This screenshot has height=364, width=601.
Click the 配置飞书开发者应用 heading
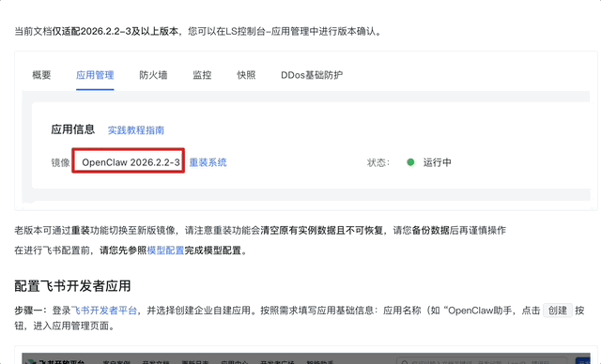(72, 286)
